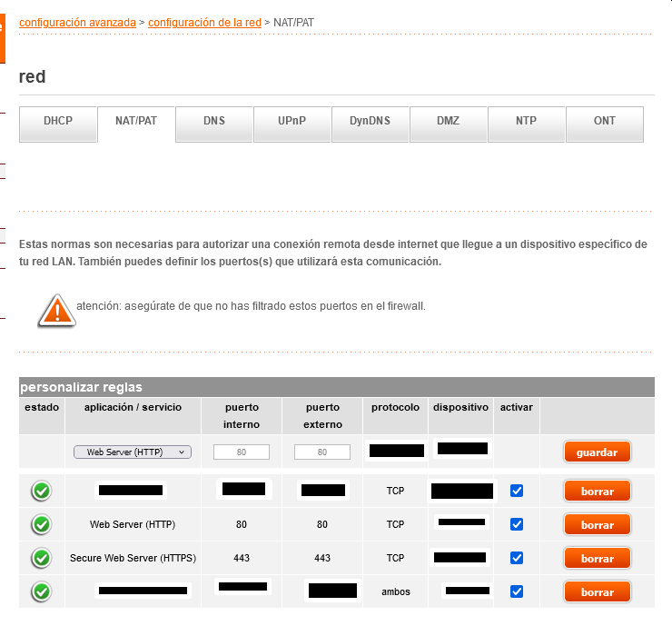Select the DMZ tab
This screenshot has height=626, width=672.
click(448, 122)
